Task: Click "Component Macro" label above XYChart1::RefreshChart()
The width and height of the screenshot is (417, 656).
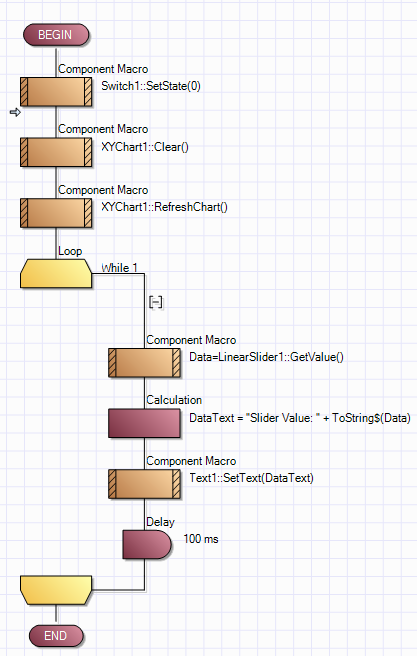Action: [103, 190]
